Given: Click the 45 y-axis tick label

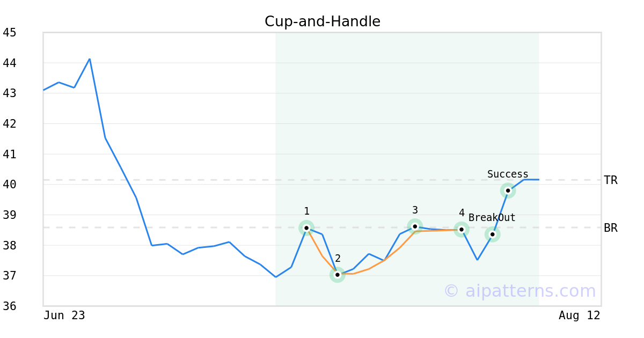Looking at the screenshot, I should [x=10, y=33].
